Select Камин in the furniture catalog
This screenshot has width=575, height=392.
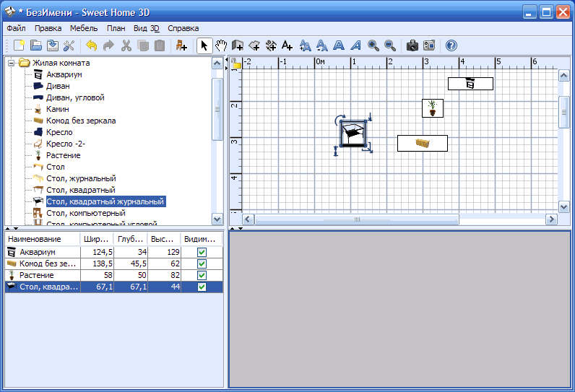(58, 109)
